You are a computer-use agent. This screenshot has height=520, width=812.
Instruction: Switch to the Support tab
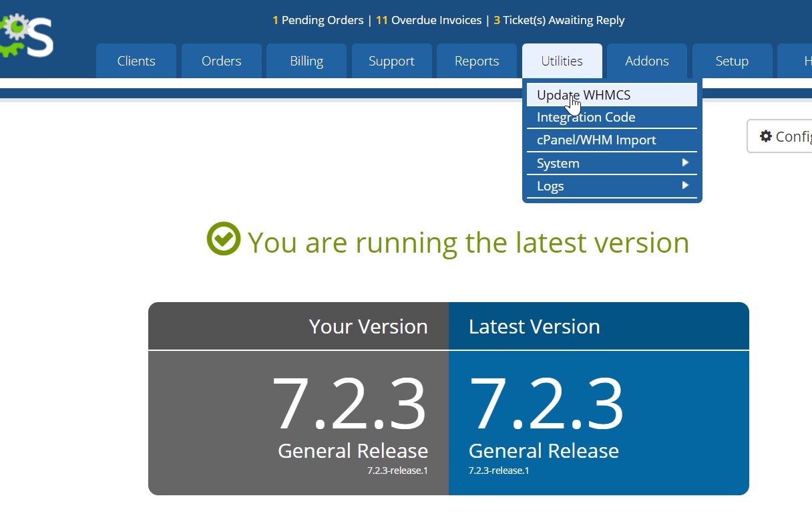[x=391, y=61]
